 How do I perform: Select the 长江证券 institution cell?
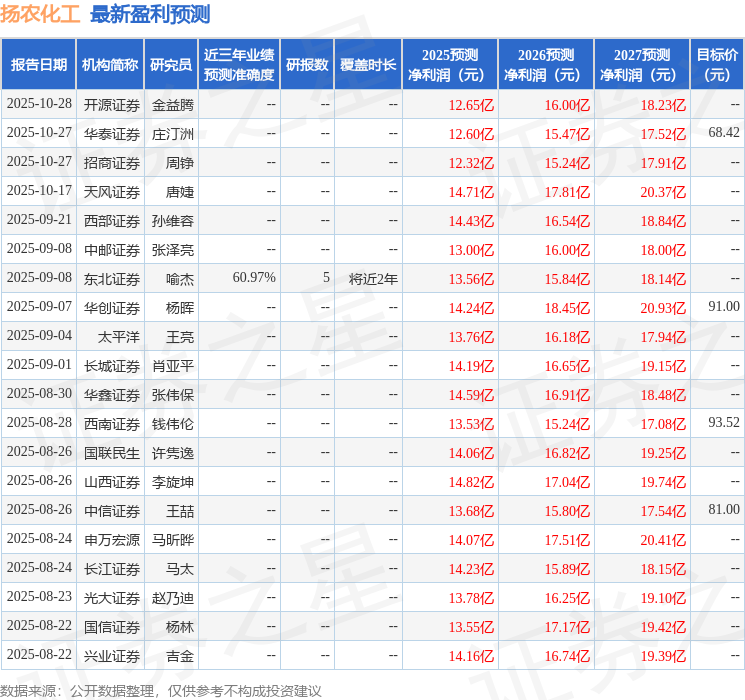tap(112, 569)
